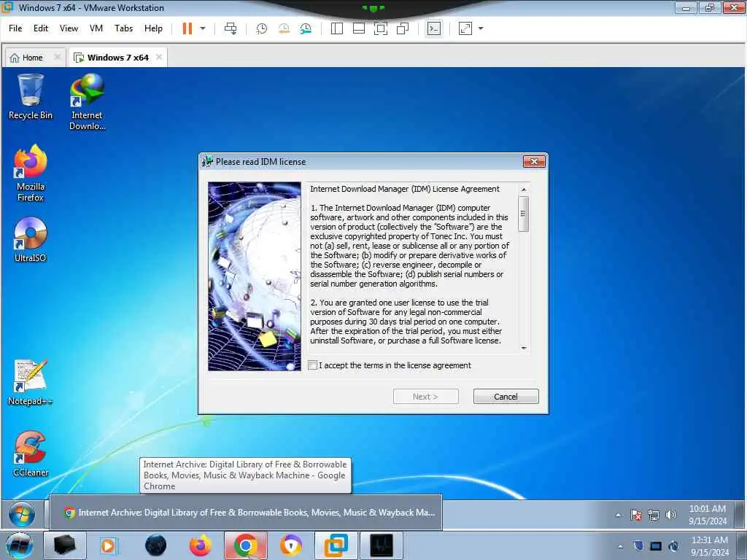Image resolution: width=747 pixels, height=560 pixels.
Task: Open Firefox from the host taskbar
Action: point(200,545)
